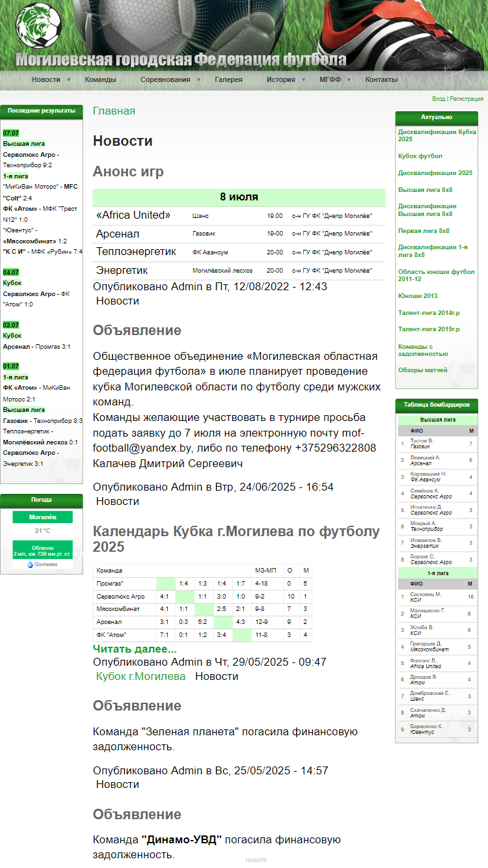488x868 pixels.
Task: Open the Контакты menu item
Action: pos(381,79)
